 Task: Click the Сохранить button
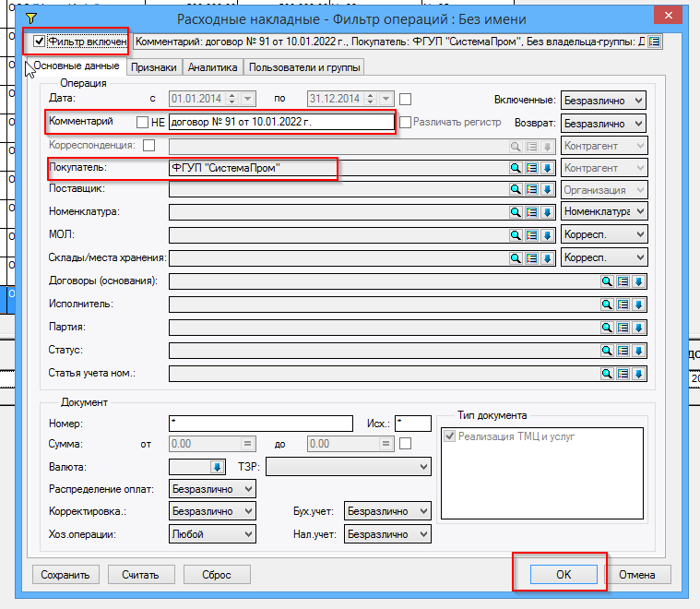65,575
